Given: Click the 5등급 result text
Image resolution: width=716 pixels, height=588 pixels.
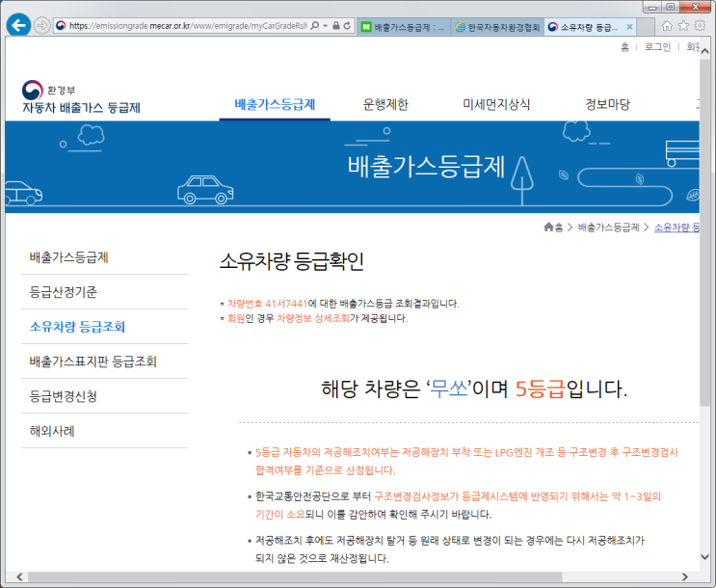Looking at the screenshot, I should tap(541, 389).
